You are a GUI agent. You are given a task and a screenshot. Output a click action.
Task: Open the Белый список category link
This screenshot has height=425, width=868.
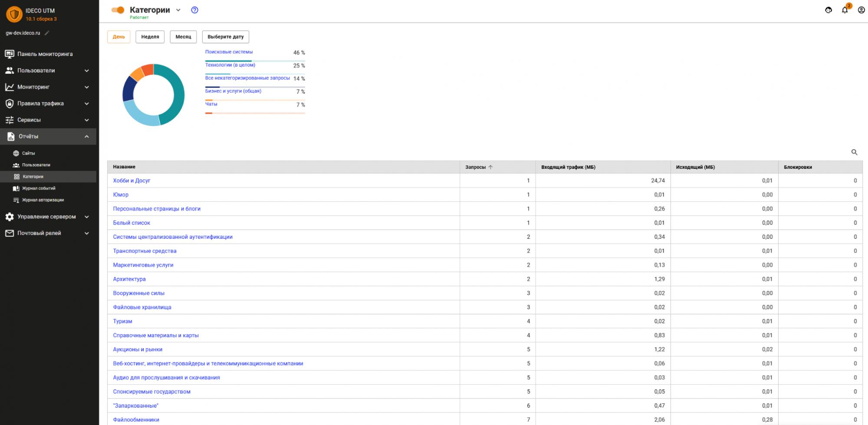[132, 223]
